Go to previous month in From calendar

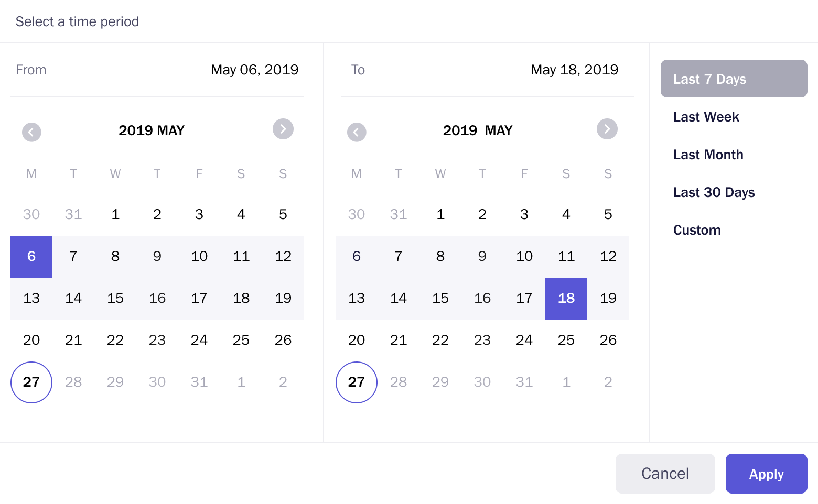[x=31, y=132]
